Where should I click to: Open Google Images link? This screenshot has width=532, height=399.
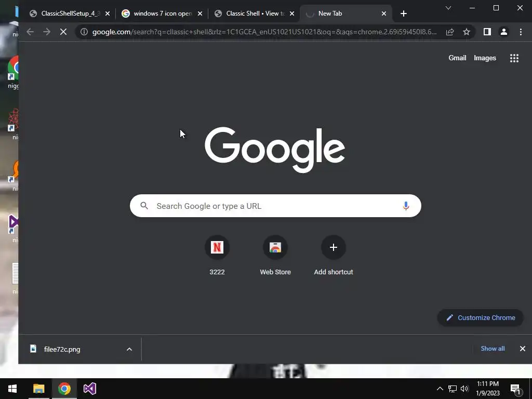(485, 58)
